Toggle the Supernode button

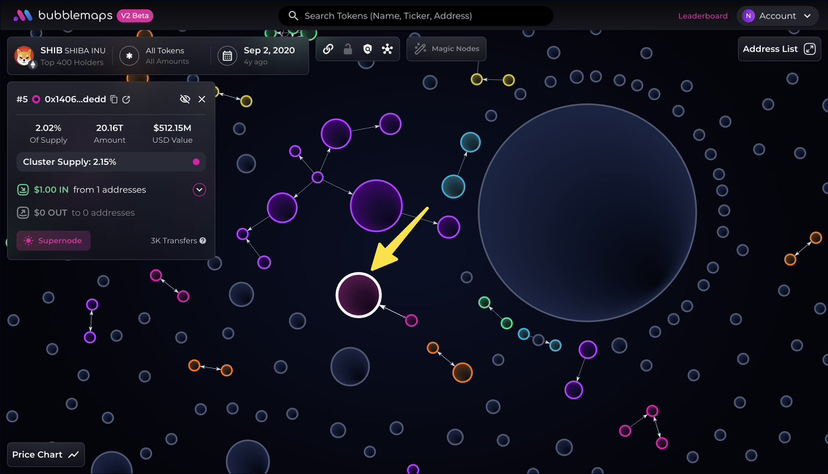(x=54, y=241)
